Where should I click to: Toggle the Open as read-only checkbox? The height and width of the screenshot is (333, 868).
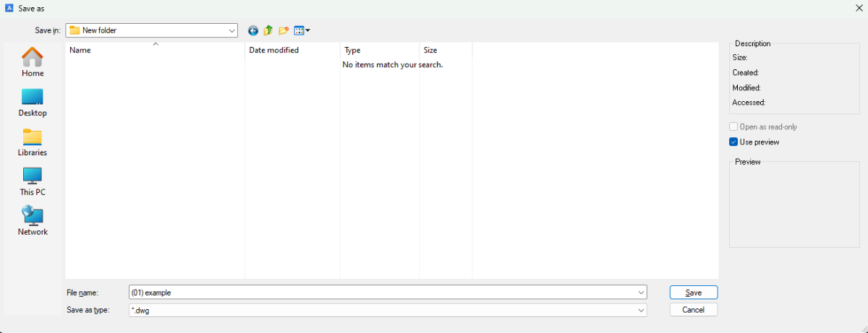pos(733,127)
